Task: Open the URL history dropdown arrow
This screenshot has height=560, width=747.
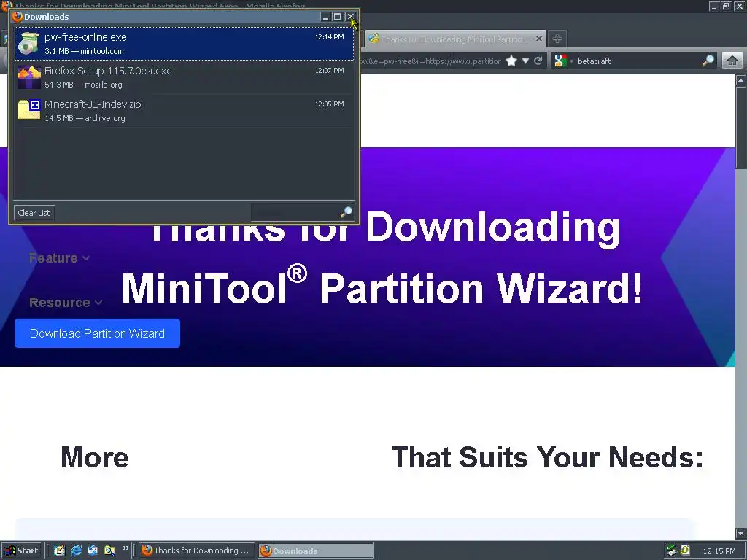Action: tap(525, 61)
